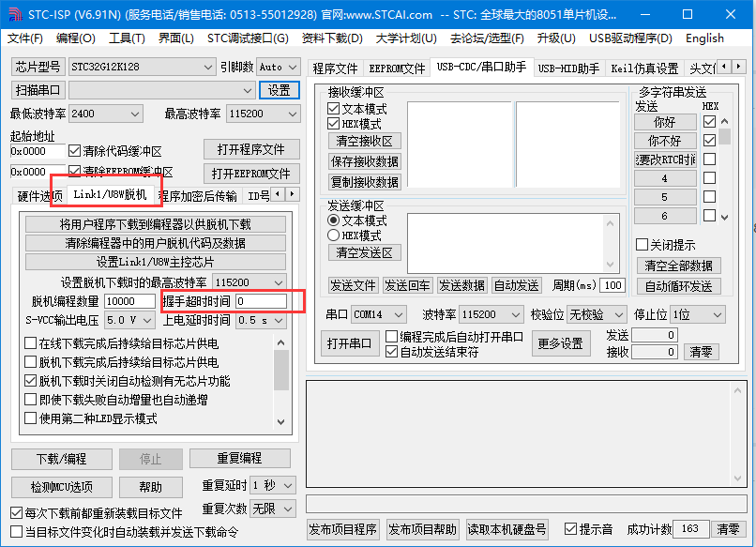Screen dimensions: 756x547
Task: Switch to Keil仿真设置 tab
Action: (x=644, y=68)
